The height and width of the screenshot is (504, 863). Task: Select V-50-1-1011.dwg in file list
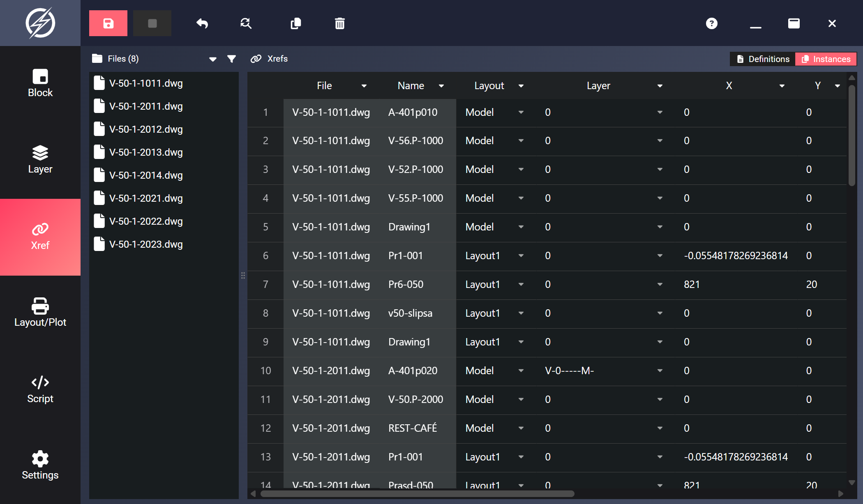[164, 83]
